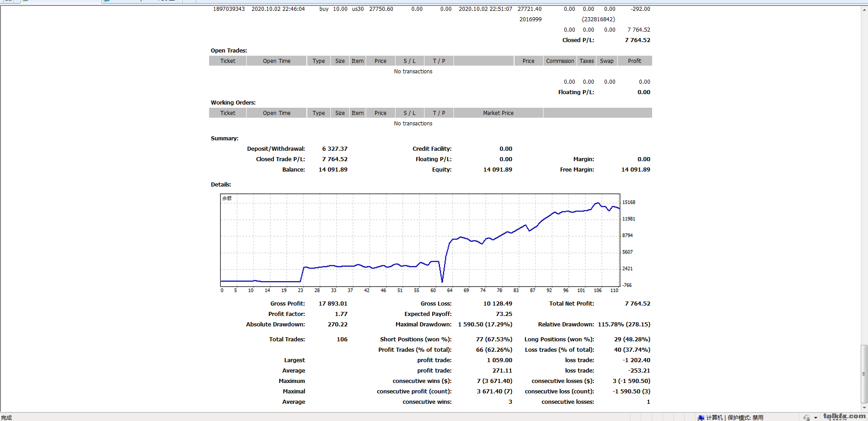Open the dropdown arrow beside the lock icon
This screenshot has height=421, width=868.
click(816, 417)
